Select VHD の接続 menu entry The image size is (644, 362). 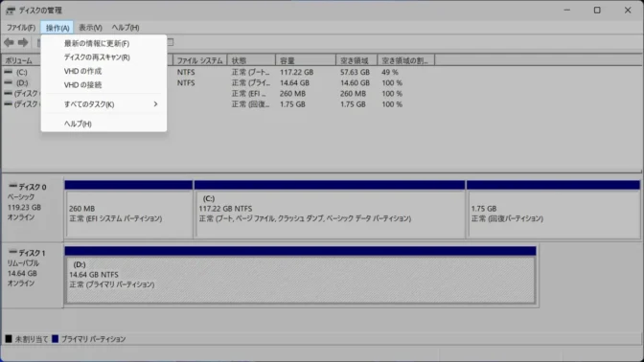pos(103,85)
